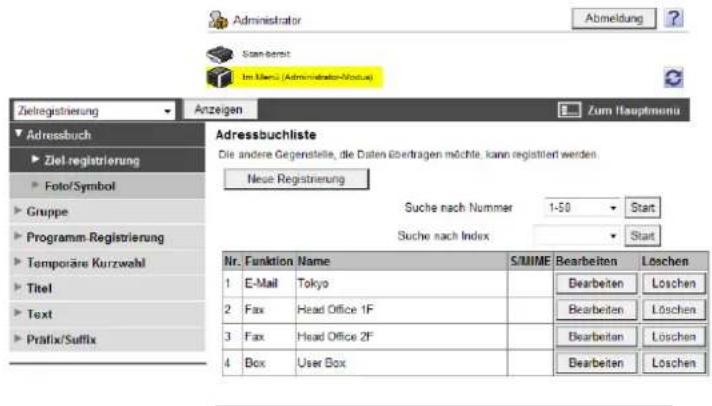Click Neue Registrierung button
This screenshot has width=712, height=406.
pos(296,179)
